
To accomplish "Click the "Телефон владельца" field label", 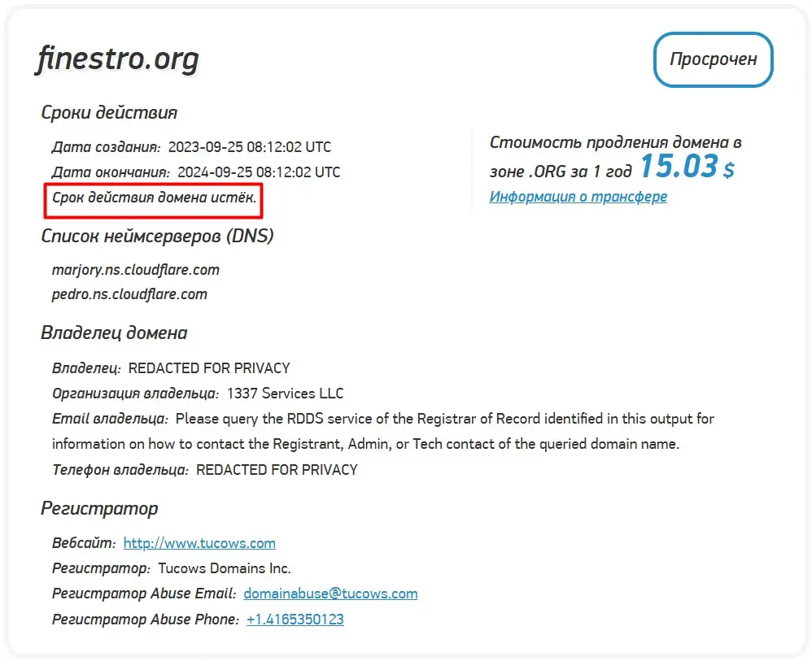I will 120,470.
